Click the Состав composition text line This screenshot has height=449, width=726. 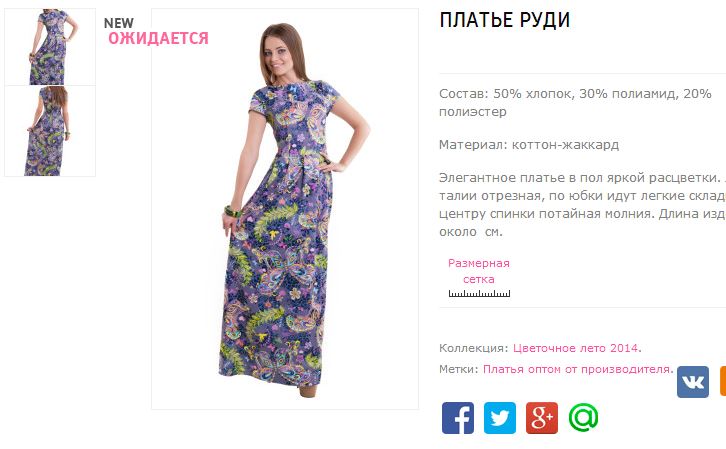575,103
